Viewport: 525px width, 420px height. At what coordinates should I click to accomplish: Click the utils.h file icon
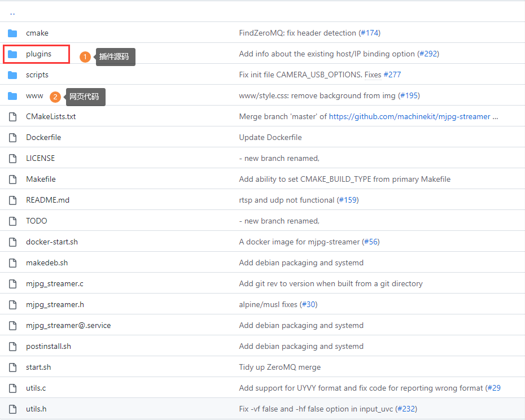13,409
